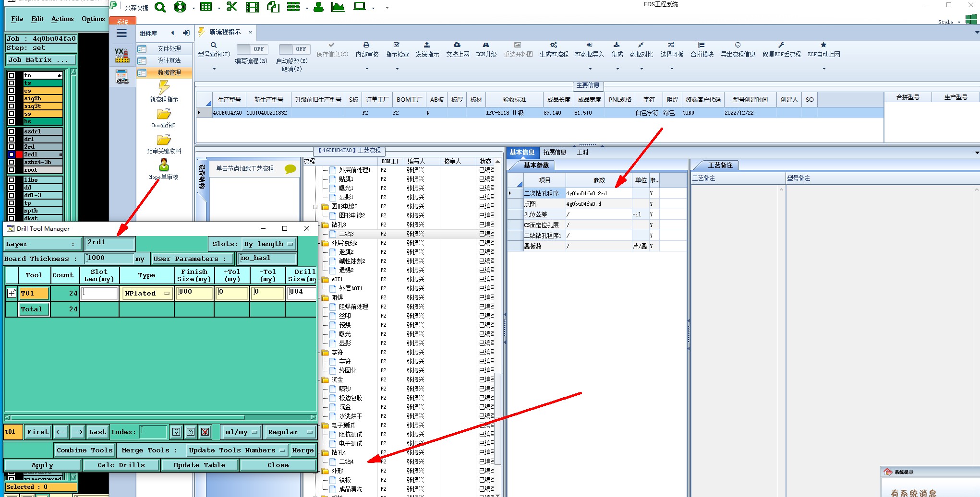Image resolution: width=980 pixels, height=497 pixels.
Task: Click the Combine Tools button
Action: click(x=85, y=450)
